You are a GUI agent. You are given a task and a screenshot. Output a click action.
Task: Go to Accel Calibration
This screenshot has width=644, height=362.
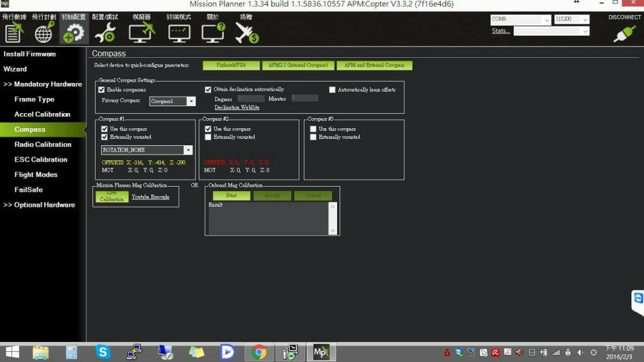(42, 114)
